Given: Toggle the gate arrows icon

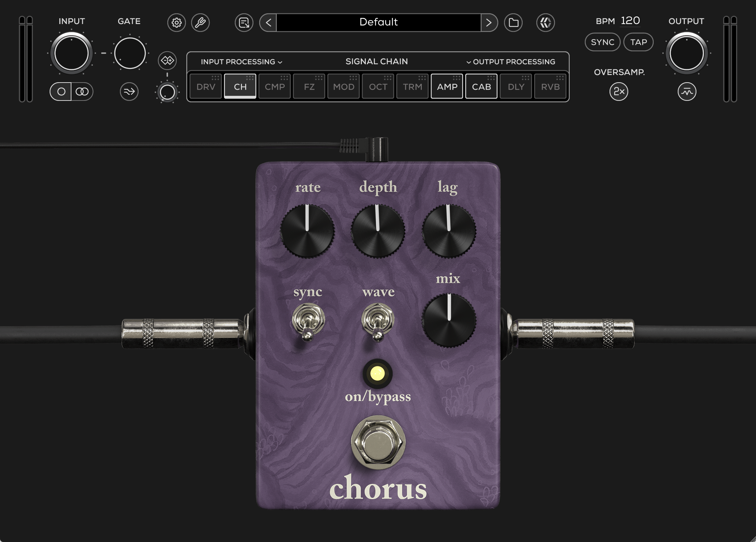Looking at the screenshot, I should point(129,92).
